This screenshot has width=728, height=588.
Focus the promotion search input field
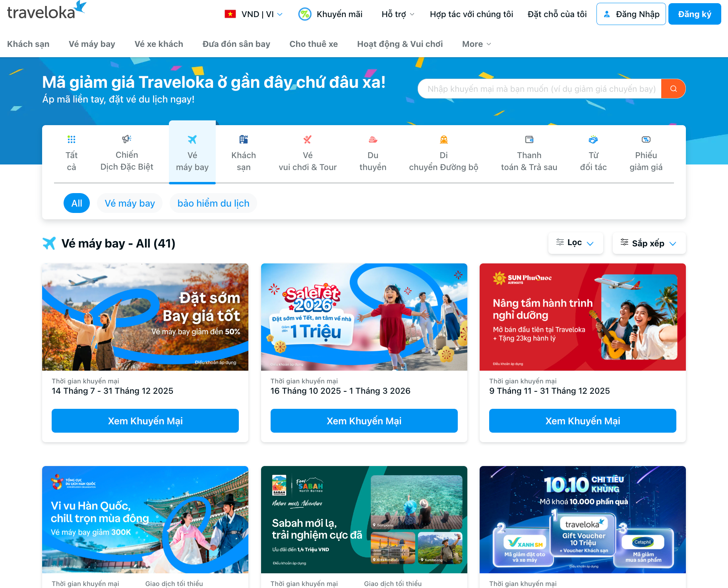click(540, 89)
